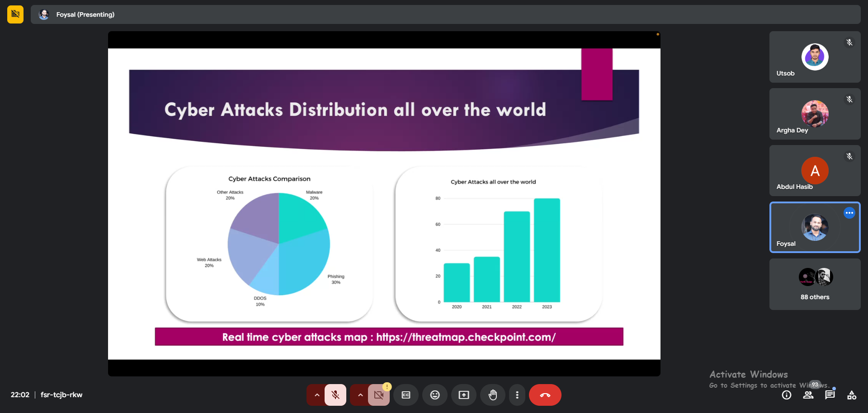Image resolution: width=868 pixels, height=413 pixels.
Task: Click the 88 others tile
Action: [x=815, y=284]
